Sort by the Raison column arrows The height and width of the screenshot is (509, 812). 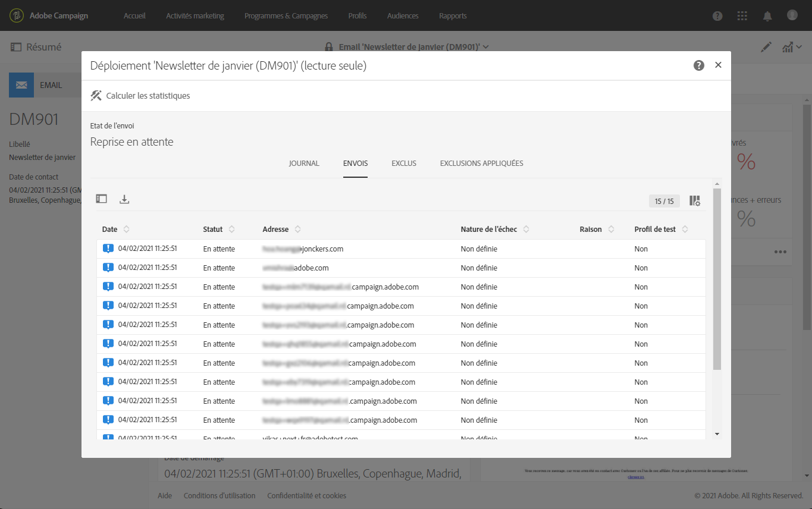tap(611, 230)
